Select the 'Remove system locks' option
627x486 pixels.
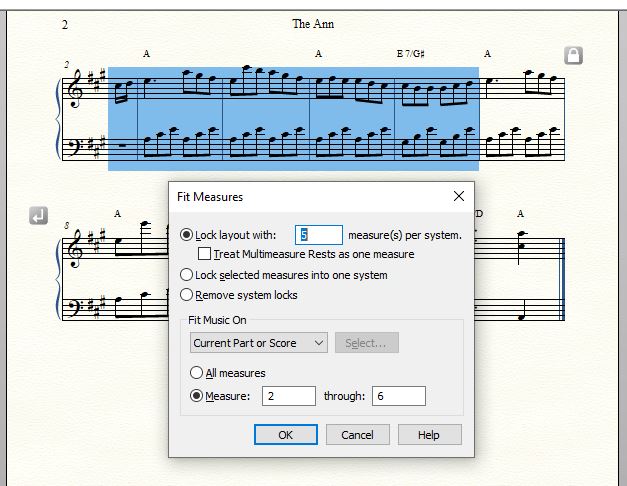186,295
